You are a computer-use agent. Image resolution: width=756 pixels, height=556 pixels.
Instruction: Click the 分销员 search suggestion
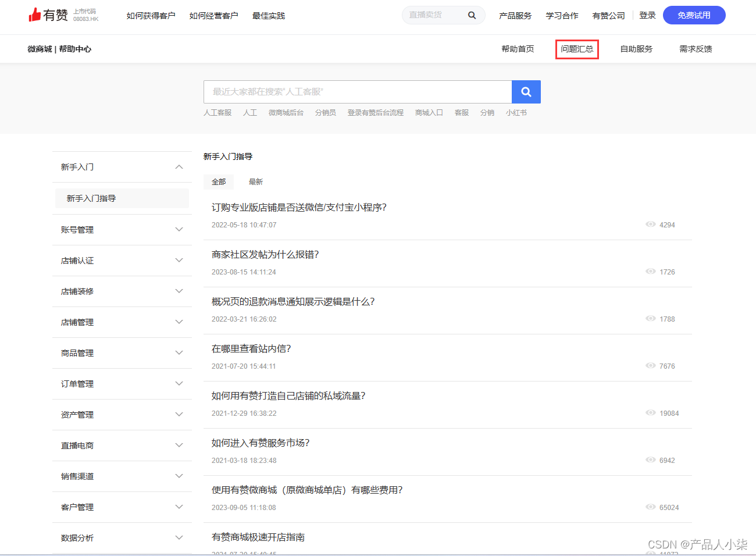326,113
